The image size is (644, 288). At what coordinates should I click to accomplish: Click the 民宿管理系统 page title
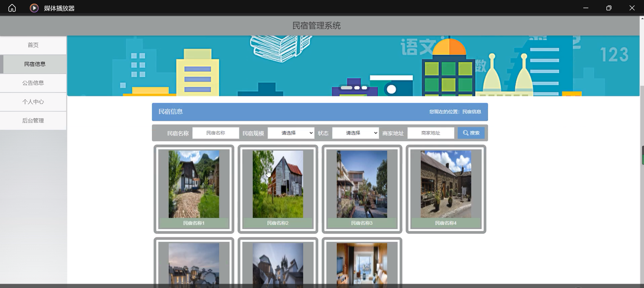pyautogui.click(x=316, y=26)
